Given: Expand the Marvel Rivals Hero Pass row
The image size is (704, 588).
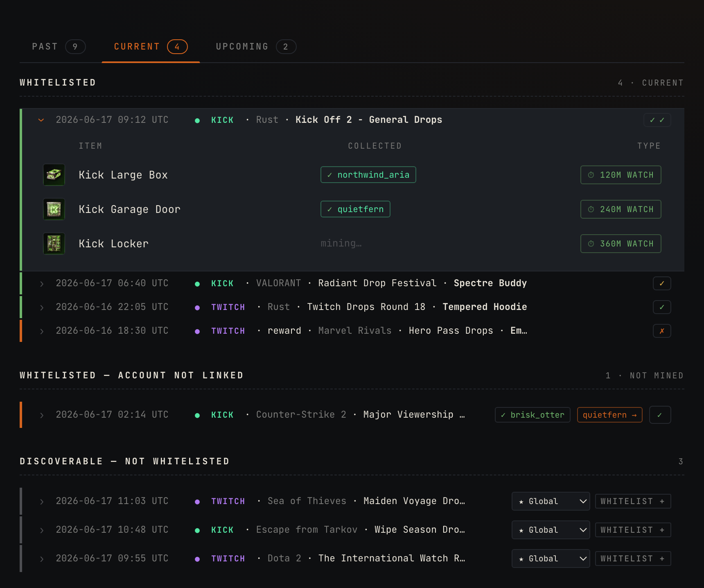Looking at the screenshot, I should pos(41,331).
